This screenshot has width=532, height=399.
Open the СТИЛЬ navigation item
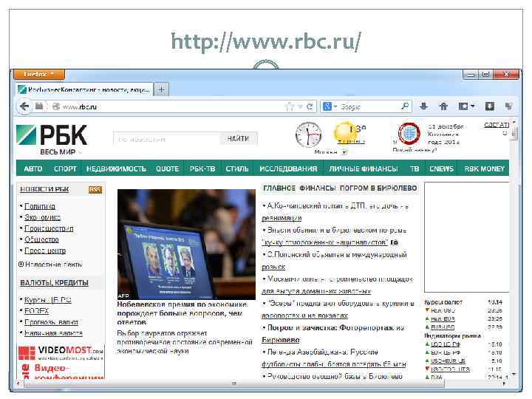coord(237,168)
